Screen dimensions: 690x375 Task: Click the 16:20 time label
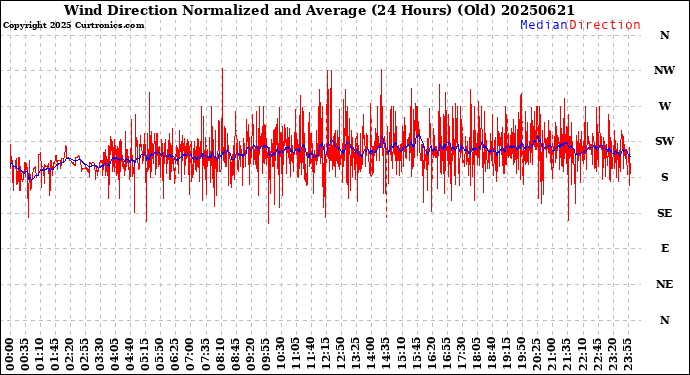(x=430, y=354)
